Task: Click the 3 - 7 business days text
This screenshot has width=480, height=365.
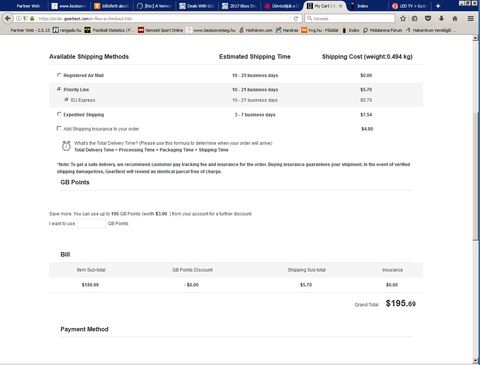Action: (255, 115)
